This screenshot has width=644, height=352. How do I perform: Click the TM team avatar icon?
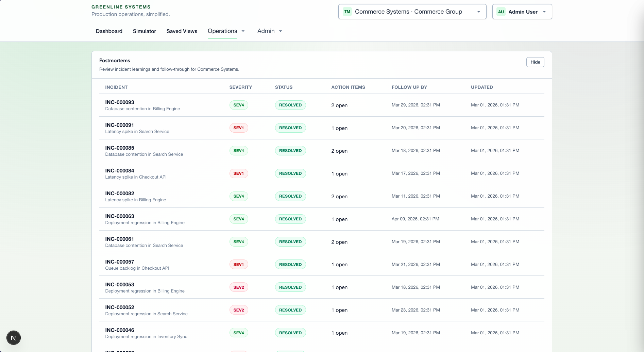(347, 12)
